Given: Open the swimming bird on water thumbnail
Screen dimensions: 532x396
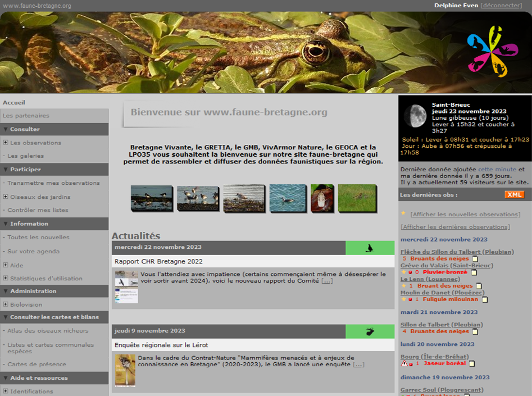Looking at the screenshot, I should pos(288,198).
